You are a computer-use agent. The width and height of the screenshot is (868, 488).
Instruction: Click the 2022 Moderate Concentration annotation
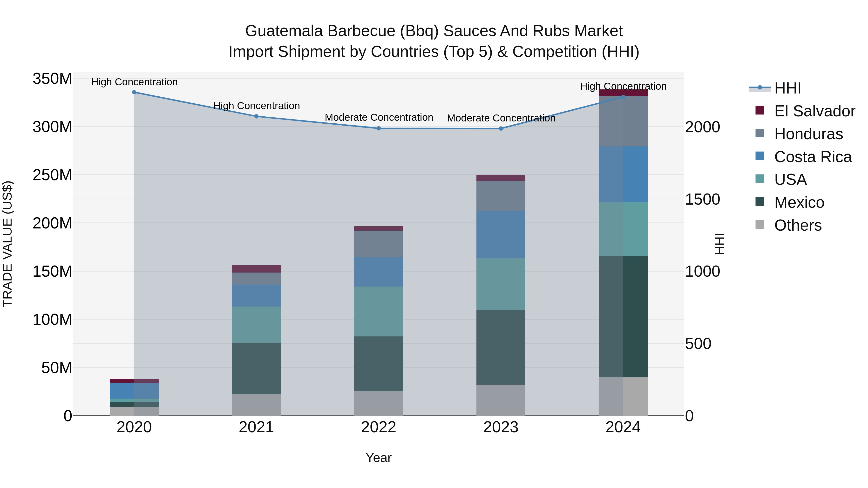tap(379, 118)
